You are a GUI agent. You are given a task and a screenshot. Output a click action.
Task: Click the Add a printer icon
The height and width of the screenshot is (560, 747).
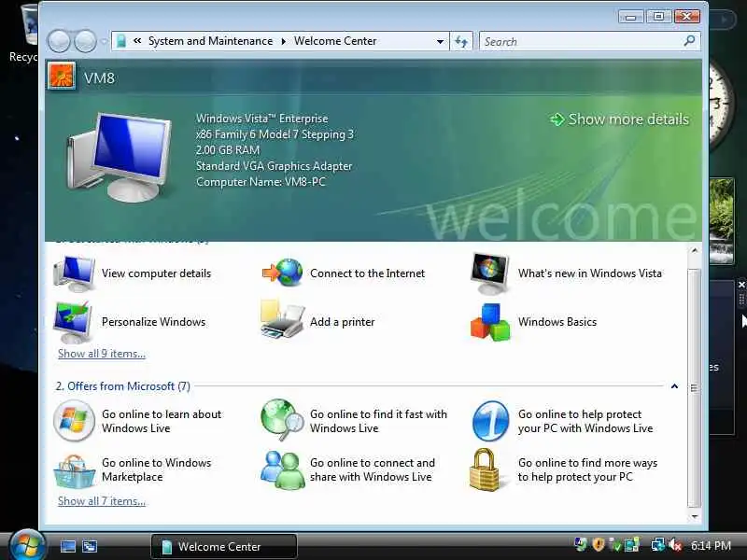point(282,319)
